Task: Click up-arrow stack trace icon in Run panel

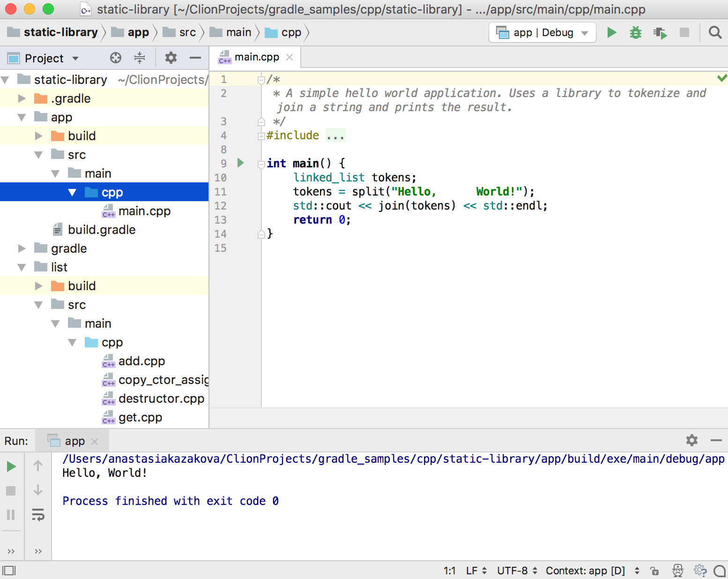Action: [x=38, y=466]
